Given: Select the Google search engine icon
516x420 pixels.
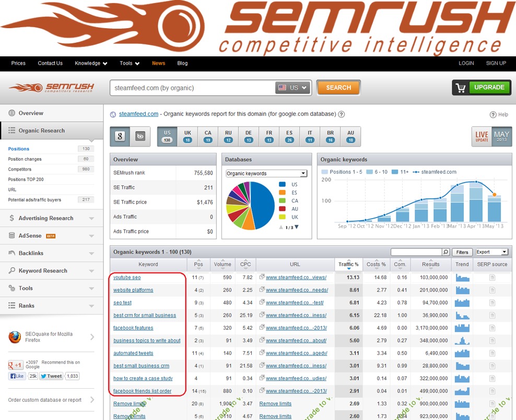Looking at the screenshot, I should coord(120,136).
